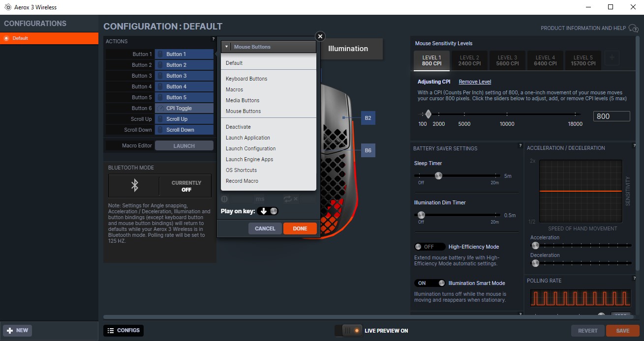This screenshot has width=644, height=341.
Task: Open the Button 1 action binding
Action: pos(184,54)
